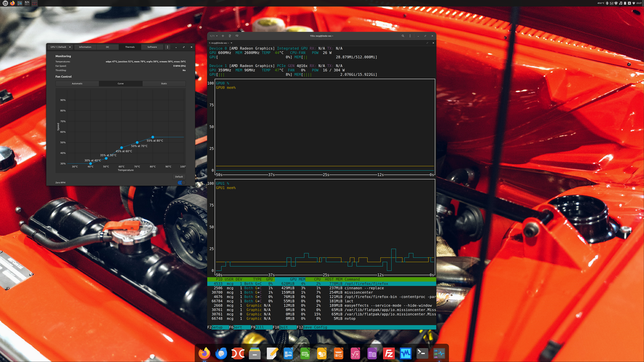The height and width of the screenshot is (362, 644).
Task: Launch FileZilla from the dock
Action: [x=389, y=353]
